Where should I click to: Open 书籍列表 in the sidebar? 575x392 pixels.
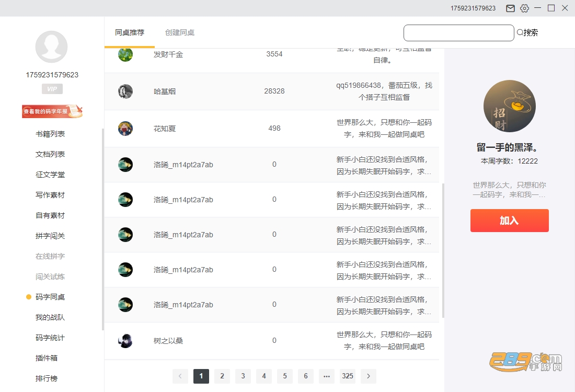click(50, 134)
